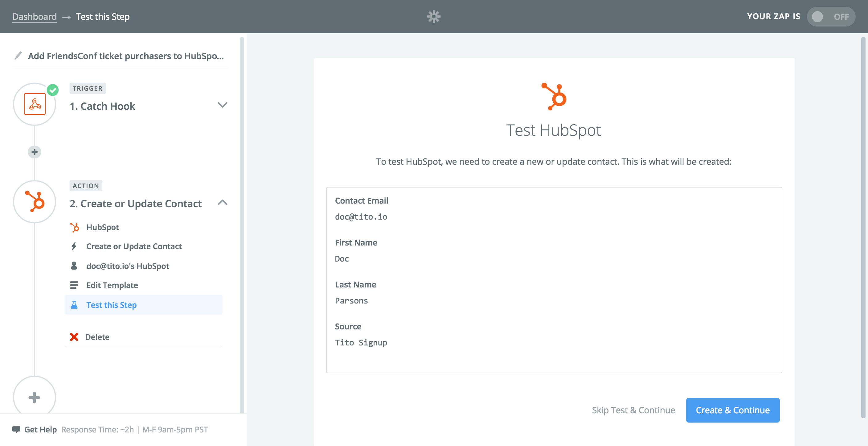Toggle the zap ON/OFF switch
The width and height of the screenshot is (868, 446).
(831, 17)
